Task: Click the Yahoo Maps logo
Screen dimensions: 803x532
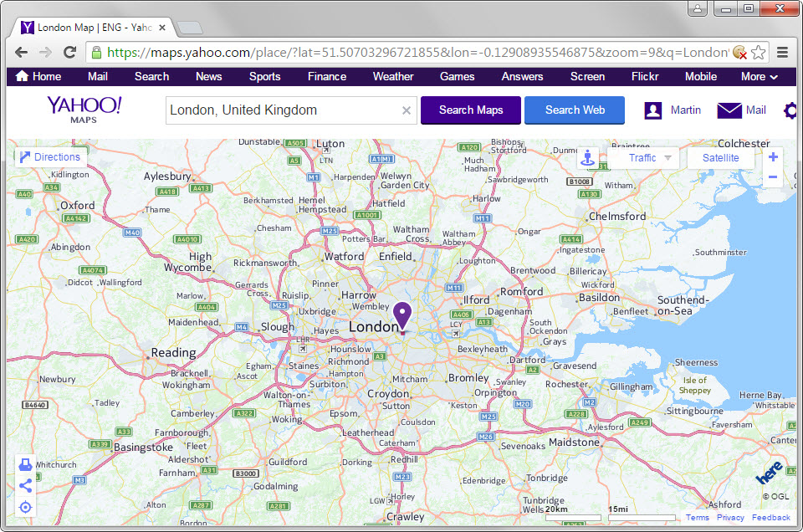Action: 84,110
